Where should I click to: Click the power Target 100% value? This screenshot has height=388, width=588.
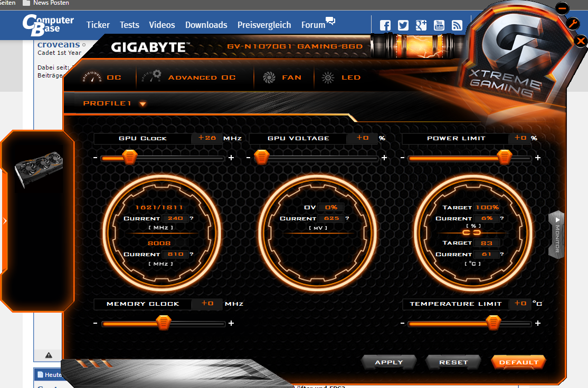pos(487,207)
